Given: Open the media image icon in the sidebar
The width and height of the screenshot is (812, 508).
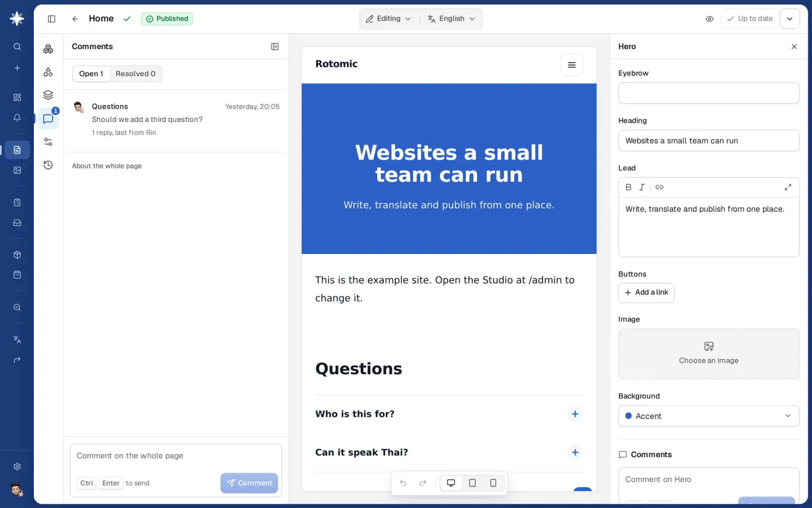Looking at the screenshot, I should point(17,170).
